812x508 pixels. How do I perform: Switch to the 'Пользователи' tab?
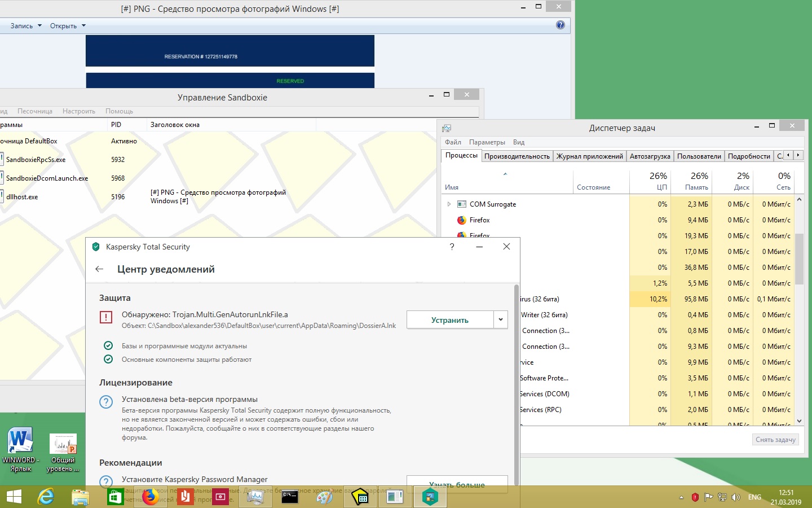click(x=699, y=156)
